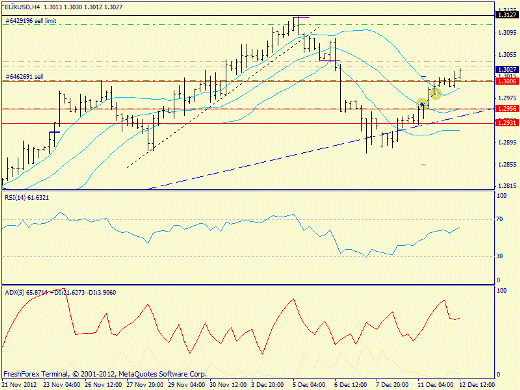Select the black dashed diagonal trendline

click(223, 96)
